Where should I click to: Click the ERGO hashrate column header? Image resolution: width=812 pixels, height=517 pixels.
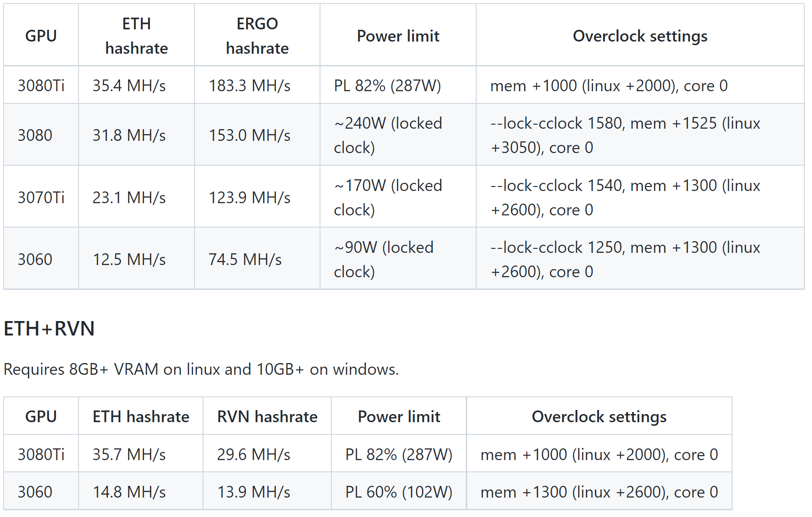click(257, 36)
